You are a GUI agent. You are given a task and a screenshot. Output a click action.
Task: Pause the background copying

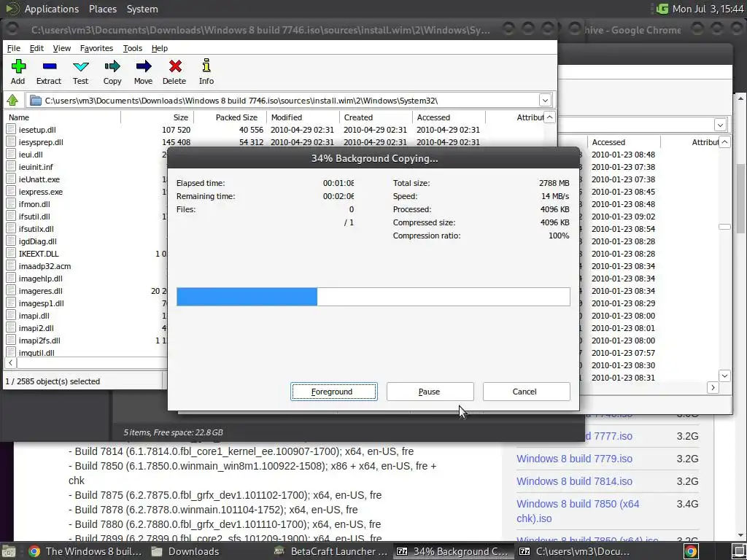pyautogui.click(x=430, y=392)
